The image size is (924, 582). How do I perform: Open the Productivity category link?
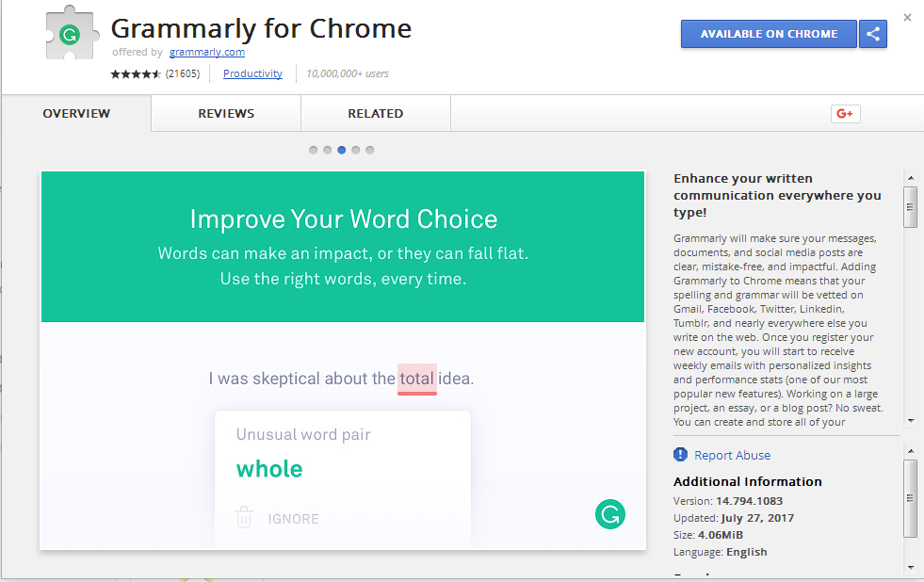pos(252,73)
